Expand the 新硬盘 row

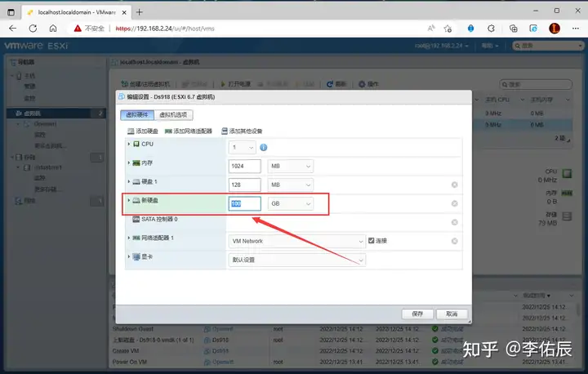click(x=129, y=200)
